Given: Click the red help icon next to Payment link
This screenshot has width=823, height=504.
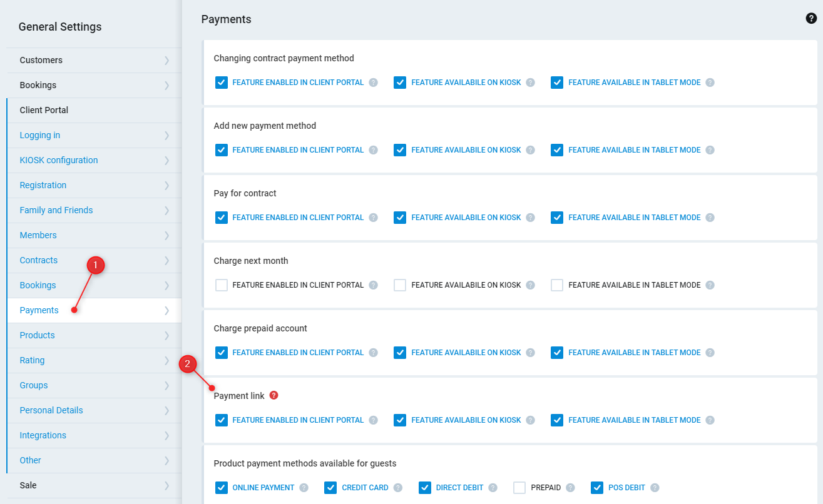Looking at the screenshot, I should [273, 395].
